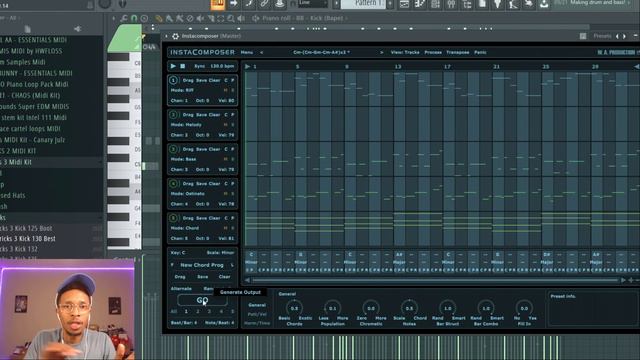Open the mixer icon in top toolbar

(x=451, y=4)
